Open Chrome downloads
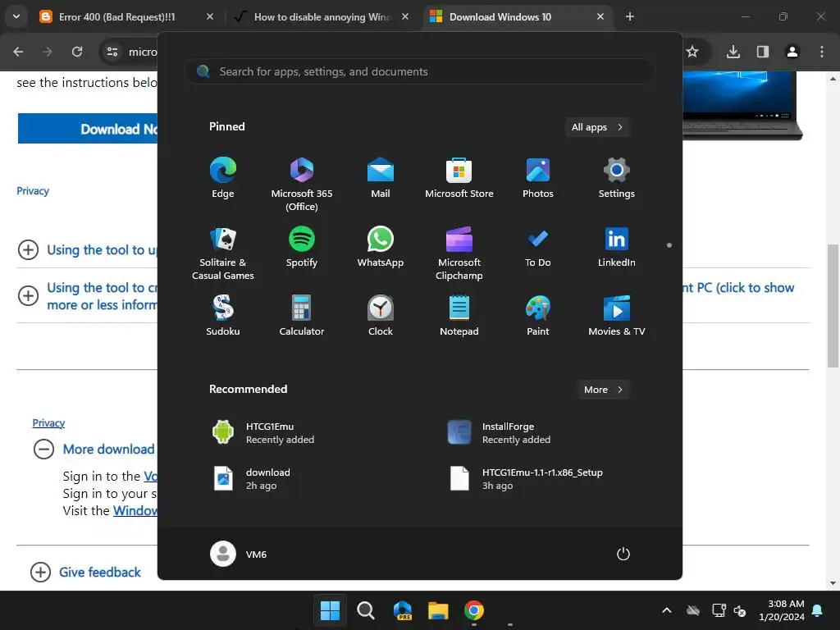840x630 pixels. pos(733,52)
